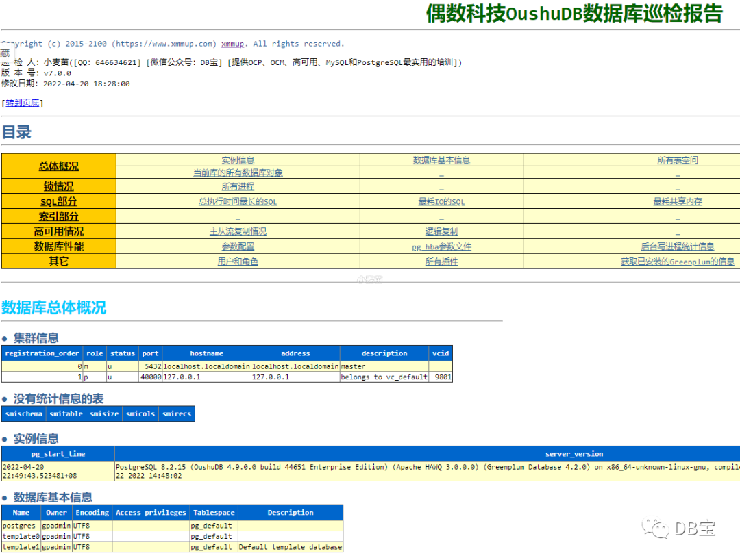Click the Tablespace column header
This screenshot has height=560, width=740.
click(x=214, y=512)
